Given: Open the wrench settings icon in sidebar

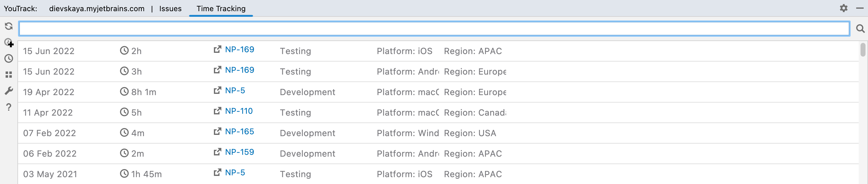Looking at the screenshot, I should coord(9,91).
